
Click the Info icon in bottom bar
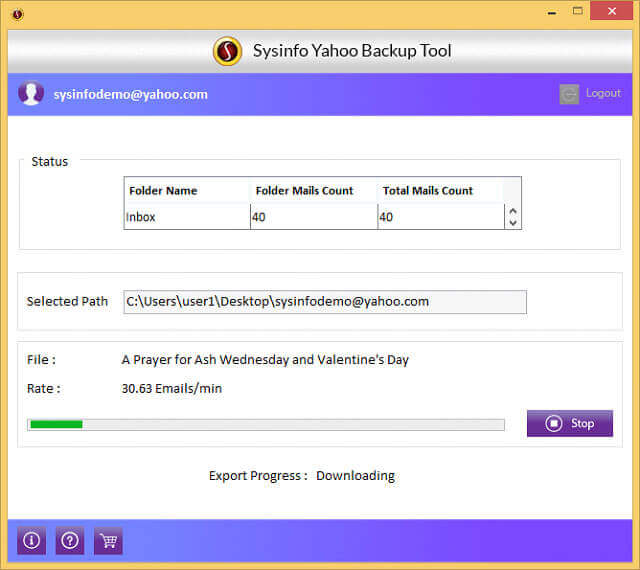tap(31, 541)
